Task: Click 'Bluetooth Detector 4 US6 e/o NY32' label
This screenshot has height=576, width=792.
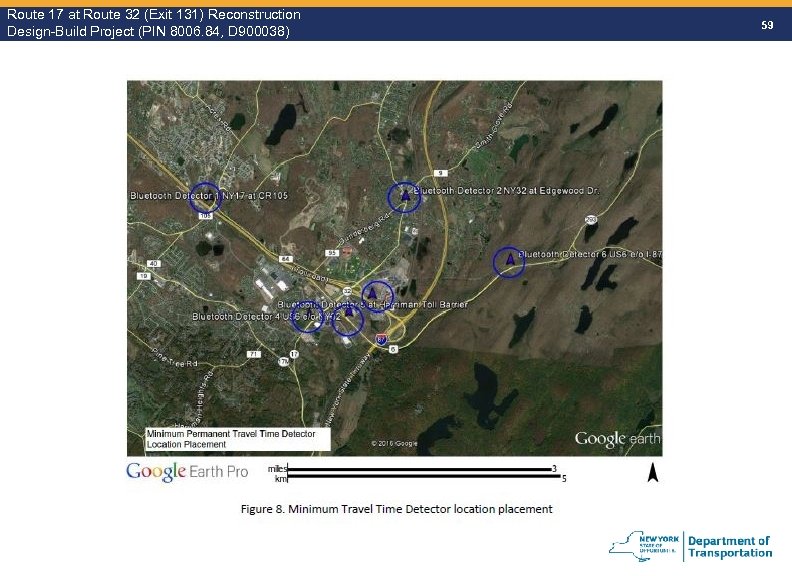Action: [x=266, y=317]
